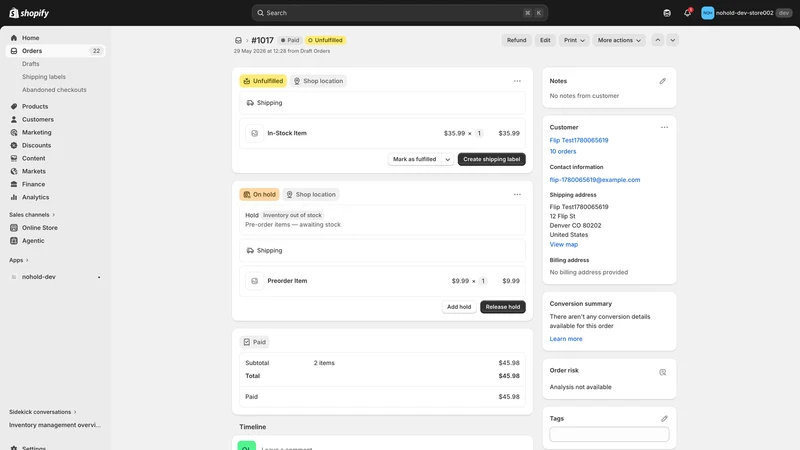Screen dimensions: 800x450
Task: Click the Release hold button
Action: click(503, 307)
